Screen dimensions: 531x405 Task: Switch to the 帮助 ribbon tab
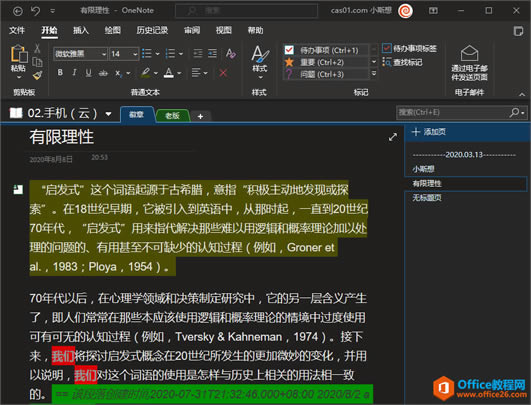tap(255, 30)
